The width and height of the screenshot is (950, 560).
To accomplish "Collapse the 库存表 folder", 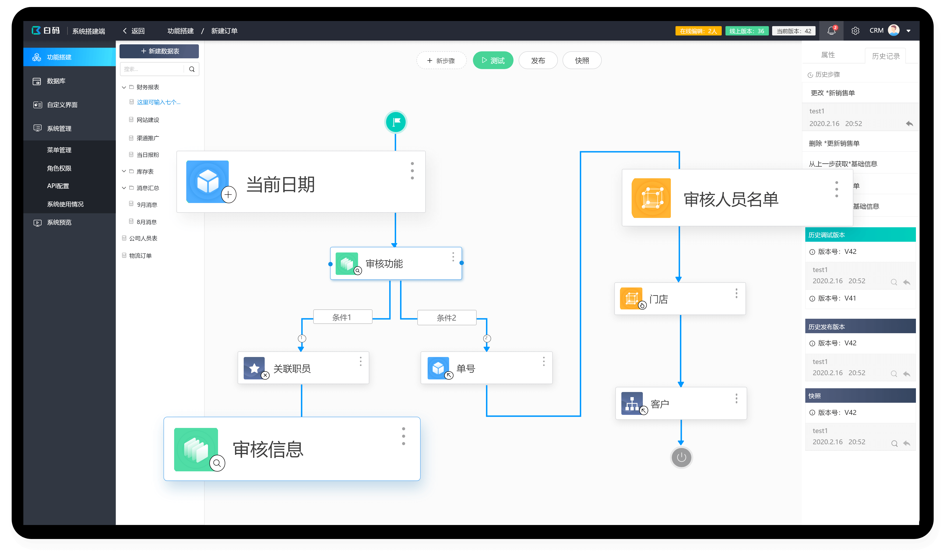I will pos(124,171).
